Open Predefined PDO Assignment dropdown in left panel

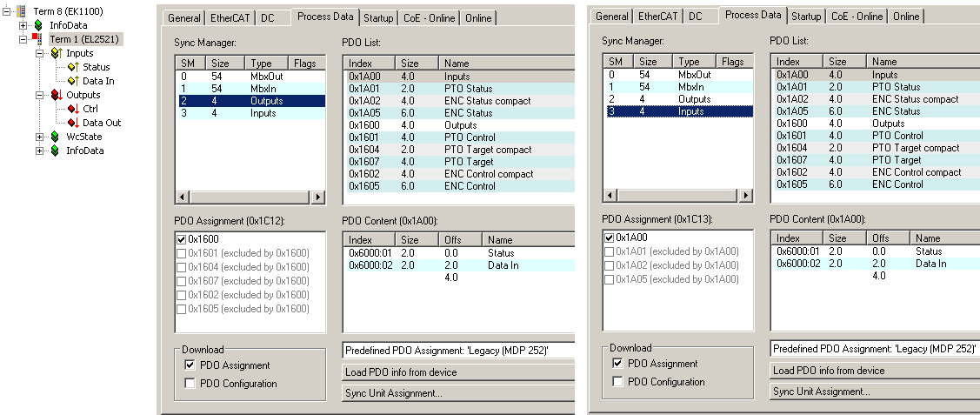[458, 351]
